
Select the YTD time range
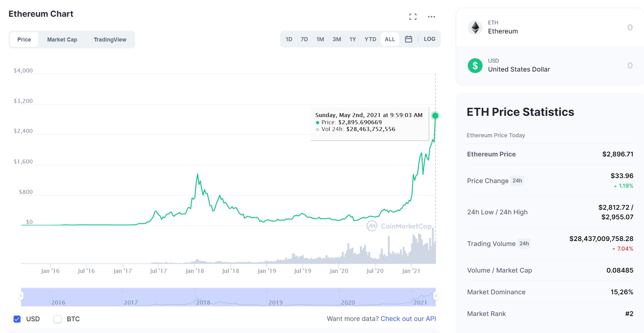tap(370, 39)
